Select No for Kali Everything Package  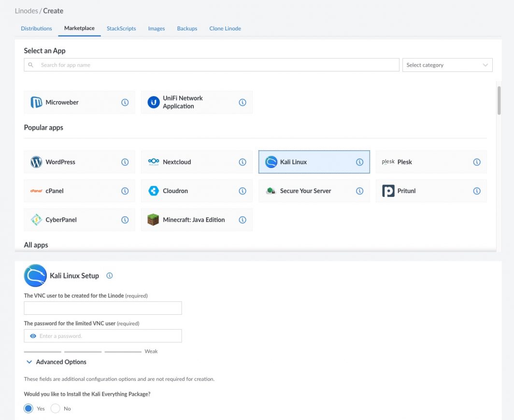pyautogui.click(x=56, y=408)
